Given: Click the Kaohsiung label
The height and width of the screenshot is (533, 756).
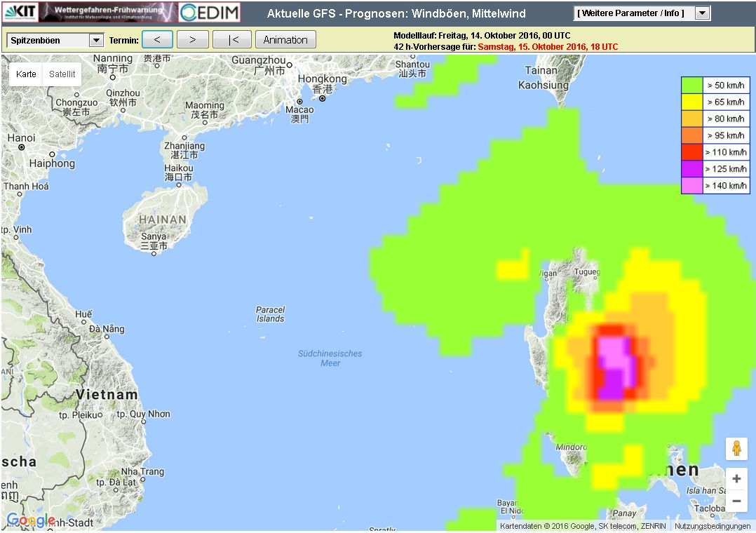Looking at the screenshot, I should [x=544, y=86].
